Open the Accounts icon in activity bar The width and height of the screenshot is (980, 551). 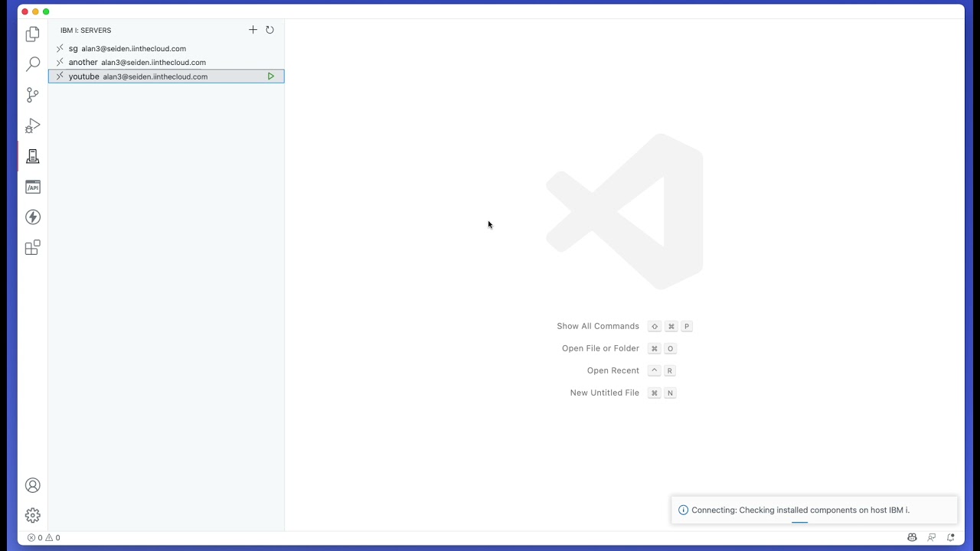[x=33, y=485]
